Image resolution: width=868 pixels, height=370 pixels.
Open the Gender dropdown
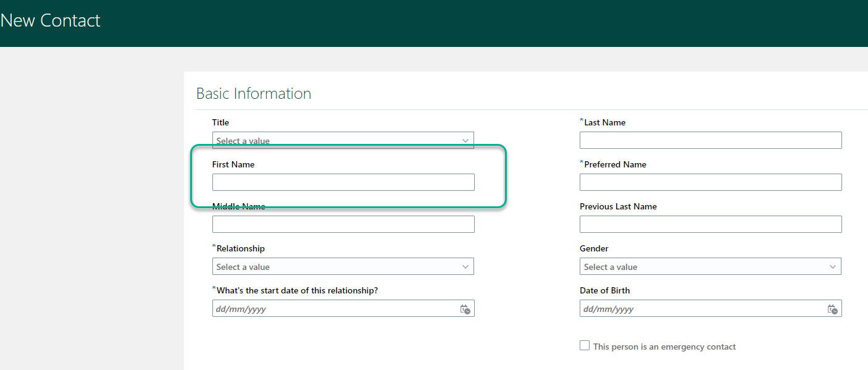coord(710,266)
